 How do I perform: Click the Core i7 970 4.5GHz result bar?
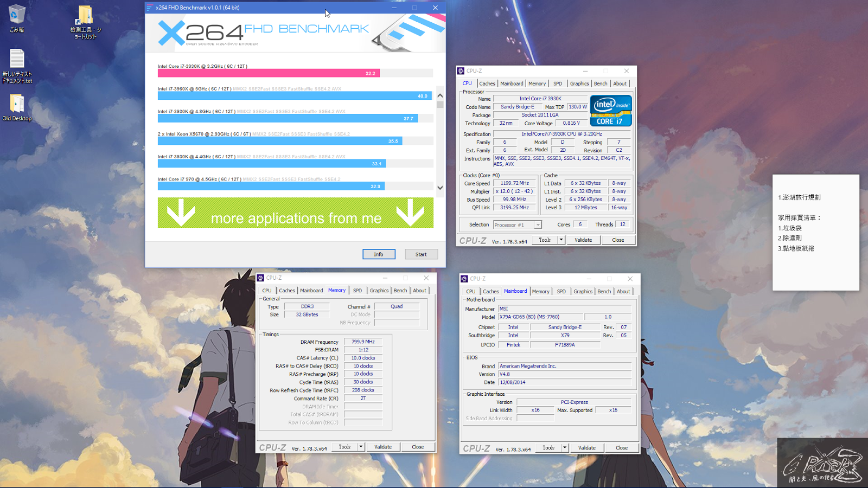[x=271, y=186]
